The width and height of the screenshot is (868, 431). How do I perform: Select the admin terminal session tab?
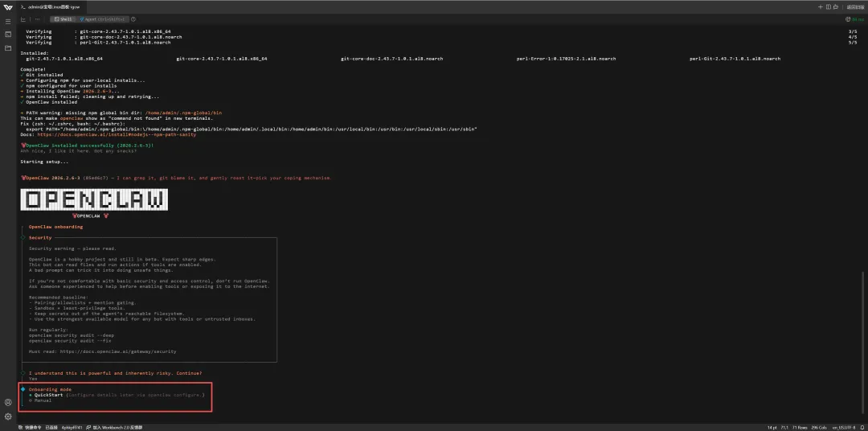pos(51,7)
